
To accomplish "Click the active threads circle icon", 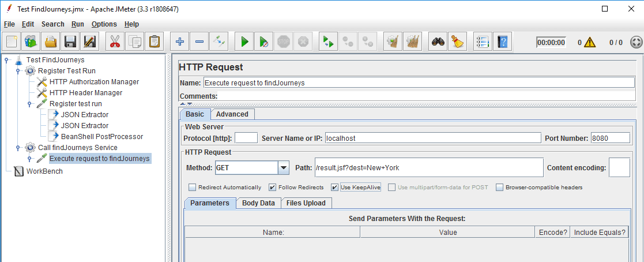I will coord(635,42).
